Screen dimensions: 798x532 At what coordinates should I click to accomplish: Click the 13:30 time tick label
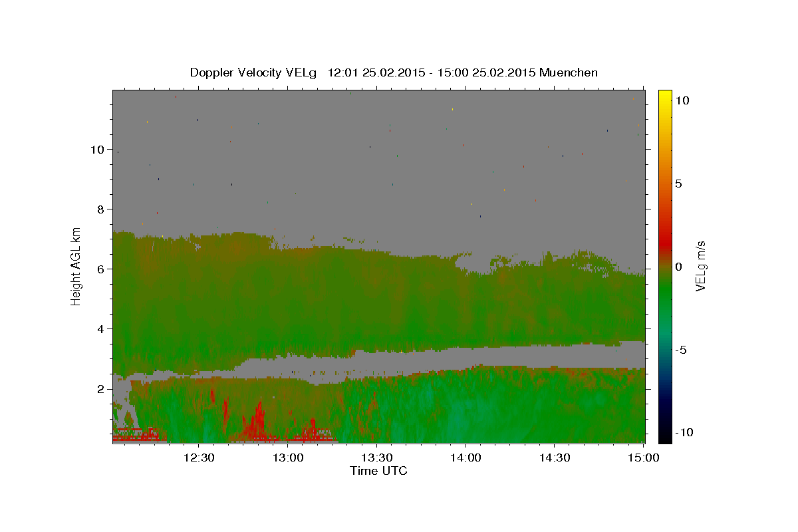376,458
